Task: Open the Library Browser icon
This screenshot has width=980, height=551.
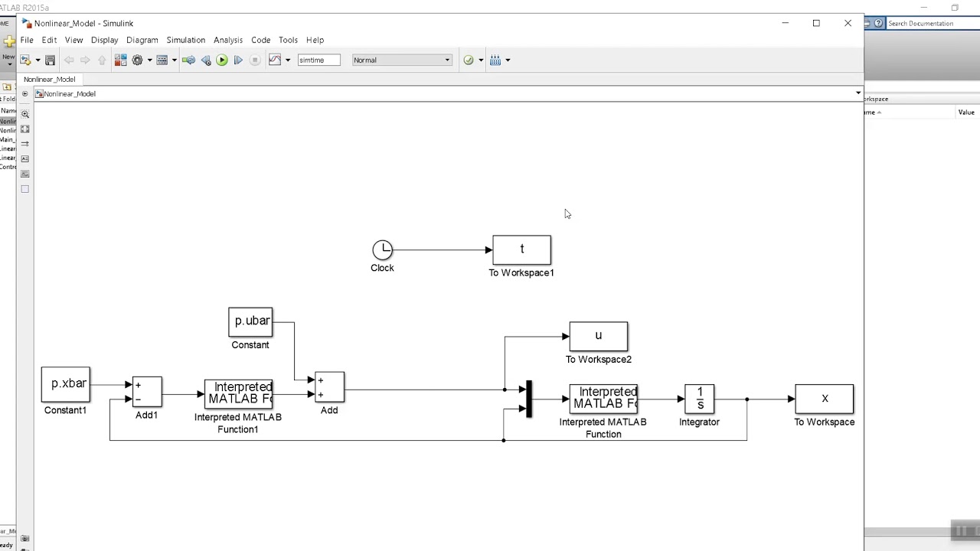Action: [120, 60]
